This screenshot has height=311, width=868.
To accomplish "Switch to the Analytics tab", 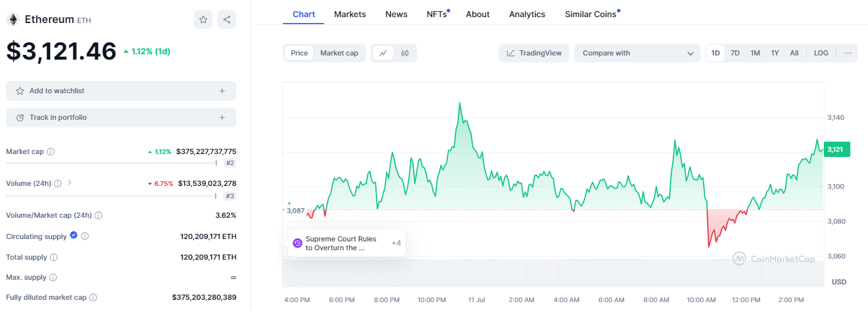I will [527, 14].
